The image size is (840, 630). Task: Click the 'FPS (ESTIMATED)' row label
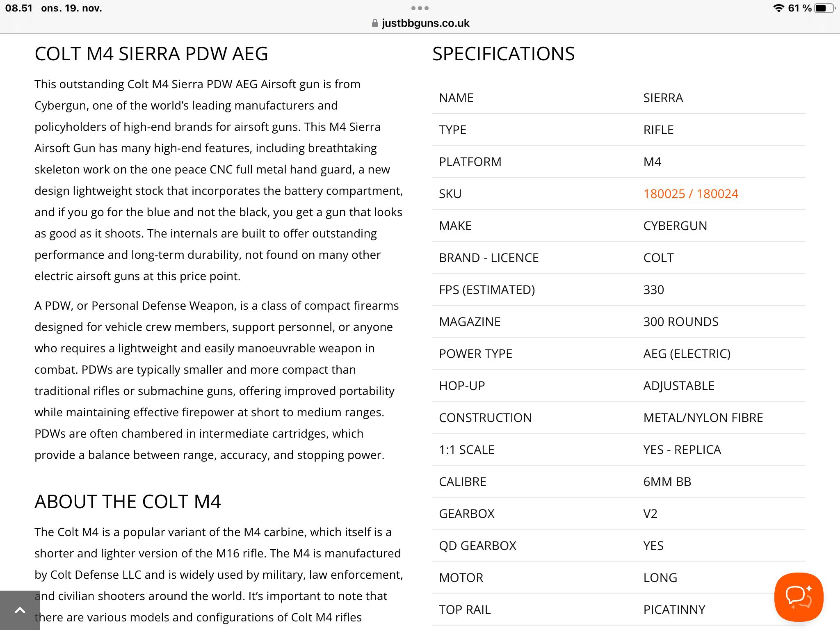tap(486, 290)
